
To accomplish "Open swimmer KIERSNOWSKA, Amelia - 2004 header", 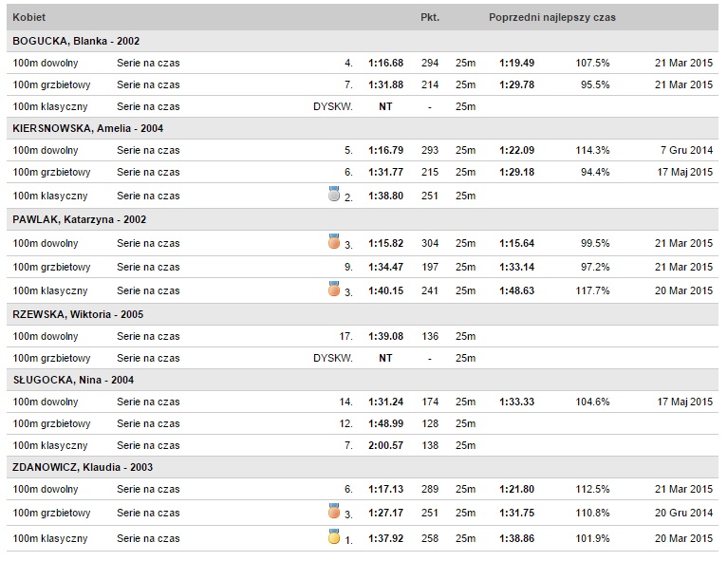I will tap(87, 128).
